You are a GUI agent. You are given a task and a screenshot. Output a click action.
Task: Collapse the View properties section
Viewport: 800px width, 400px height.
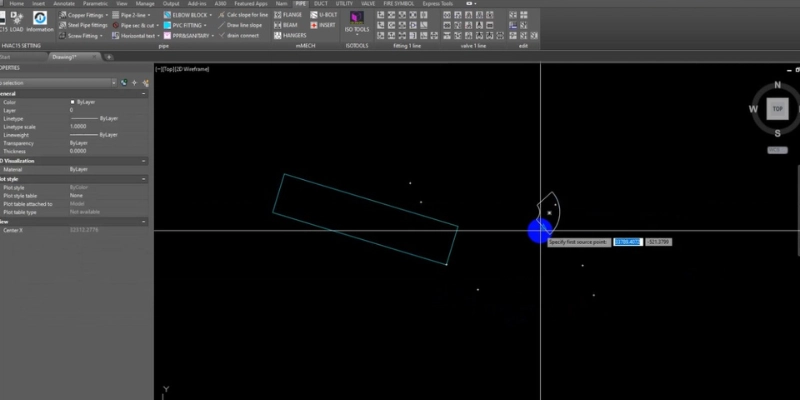click(143, 221)
